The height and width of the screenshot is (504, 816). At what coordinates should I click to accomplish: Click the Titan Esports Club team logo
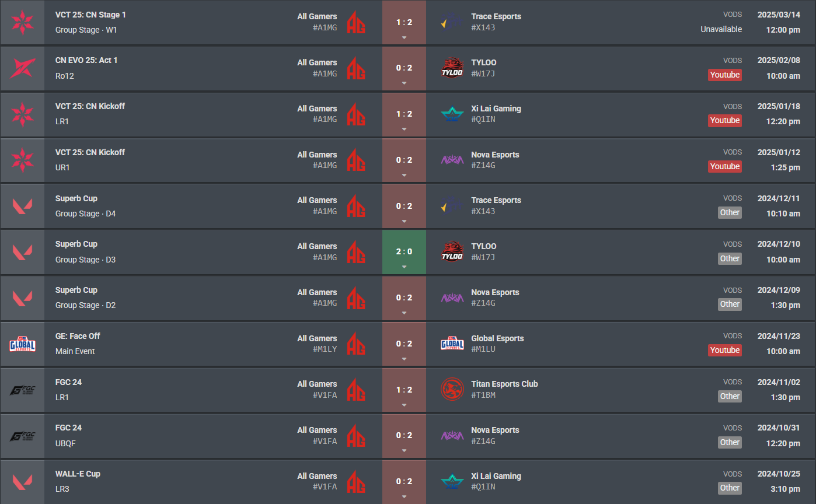(x=452, y=390)
